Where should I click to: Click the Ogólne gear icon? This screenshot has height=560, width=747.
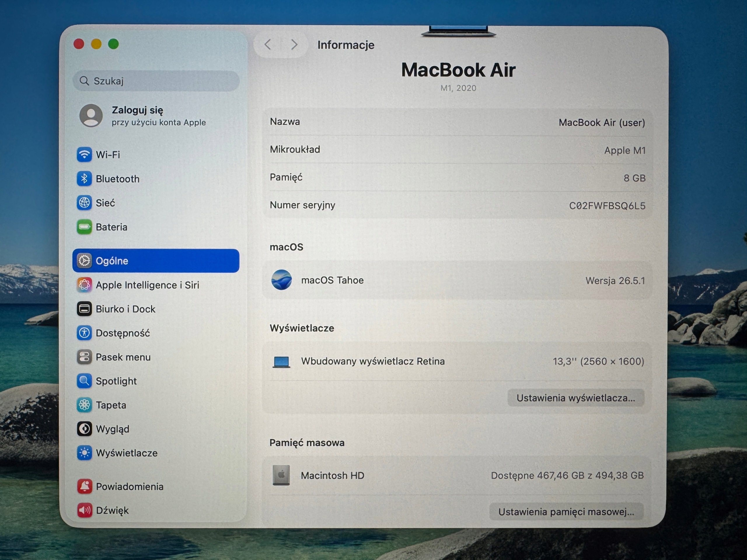(84, 260)
